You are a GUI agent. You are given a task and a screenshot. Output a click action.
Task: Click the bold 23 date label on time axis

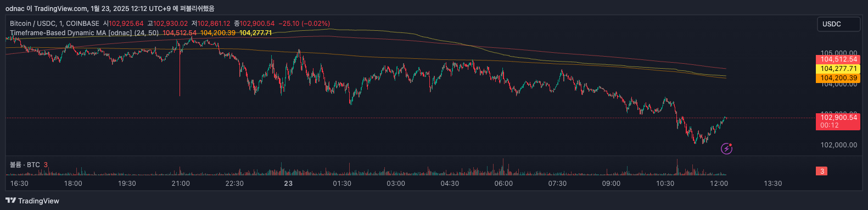[x=288, y=184]
